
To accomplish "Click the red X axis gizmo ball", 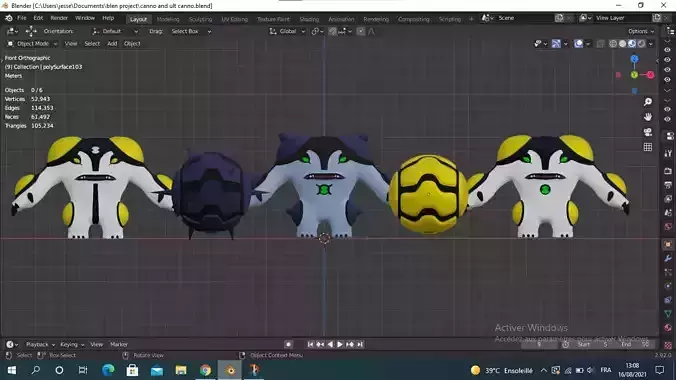I will pos(650,75).
